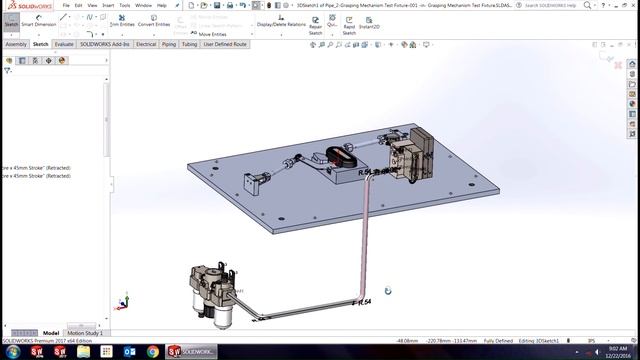Switch to the SOLIDWORKS Add-Ins tab
The image size is (640, 360).
tap(104, 44)
